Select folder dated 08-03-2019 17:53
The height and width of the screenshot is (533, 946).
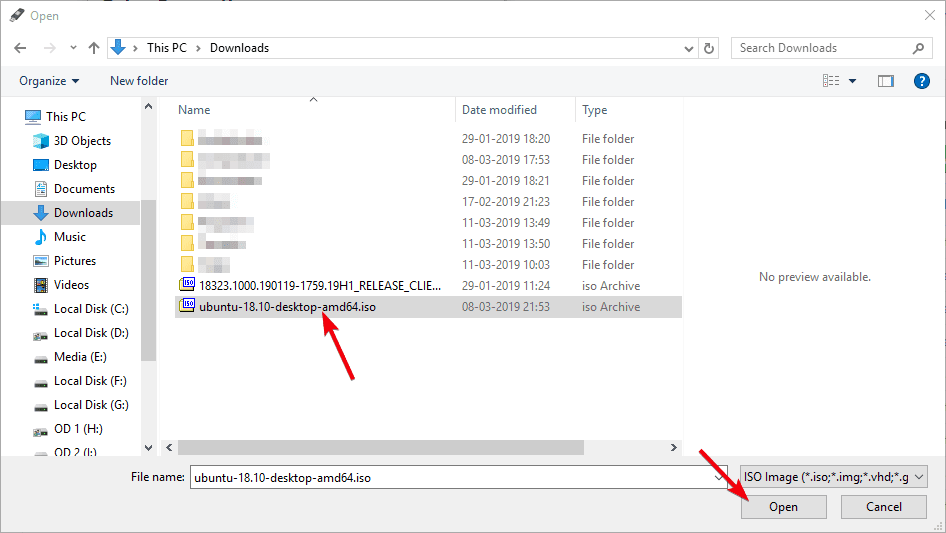[428, 160]
